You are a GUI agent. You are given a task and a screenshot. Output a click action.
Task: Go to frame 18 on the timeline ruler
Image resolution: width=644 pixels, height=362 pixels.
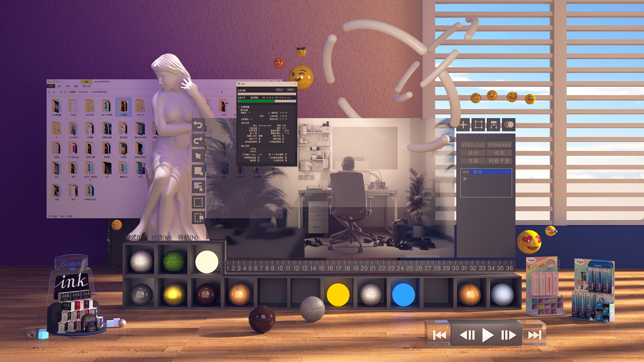[347, 268]
